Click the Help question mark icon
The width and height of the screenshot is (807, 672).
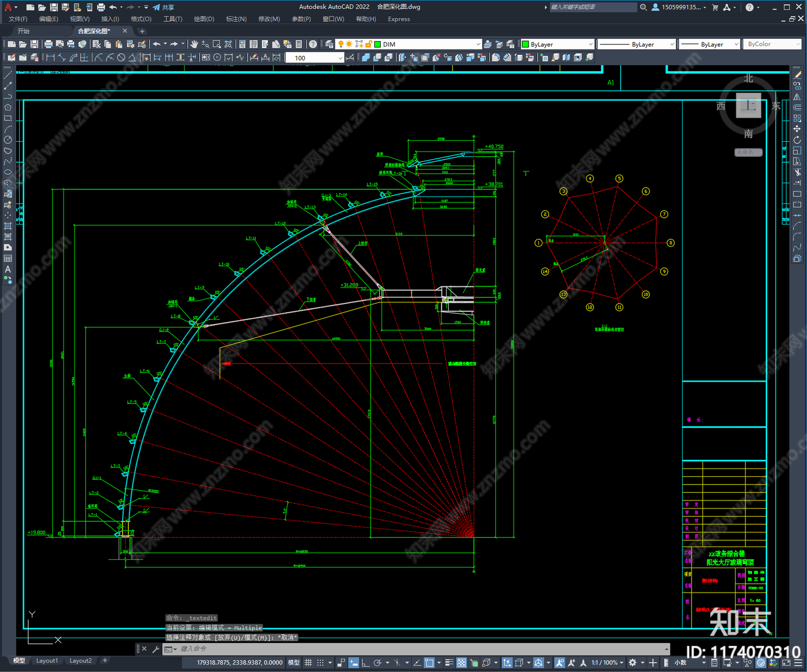(x=313, y=44)
